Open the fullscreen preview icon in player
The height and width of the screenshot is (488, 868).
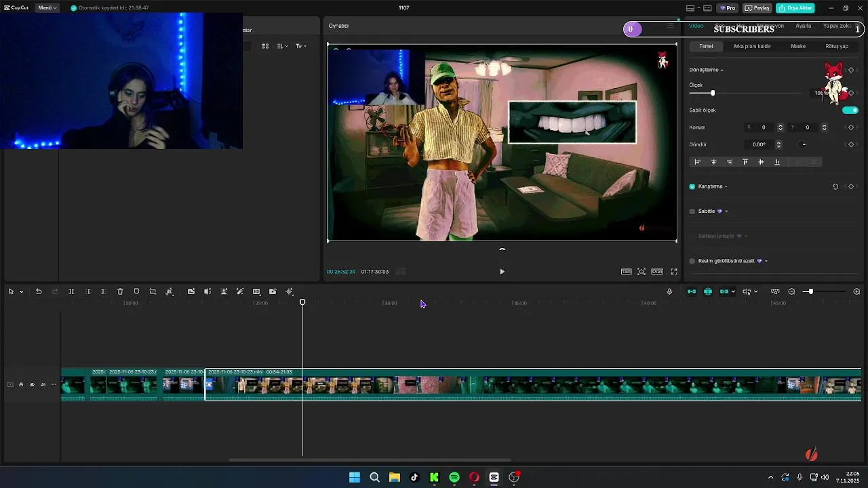[x=674, y=272]
